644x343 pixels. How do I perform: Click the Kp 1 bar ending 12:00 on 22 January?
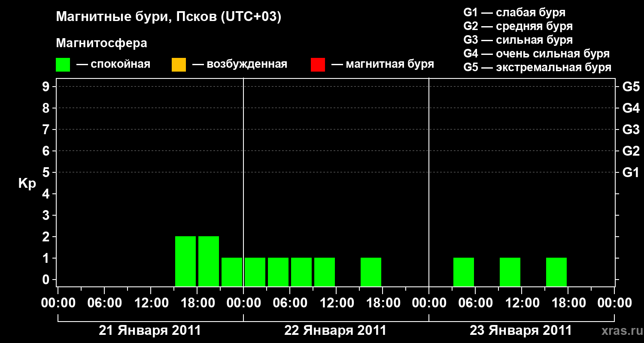325,272
